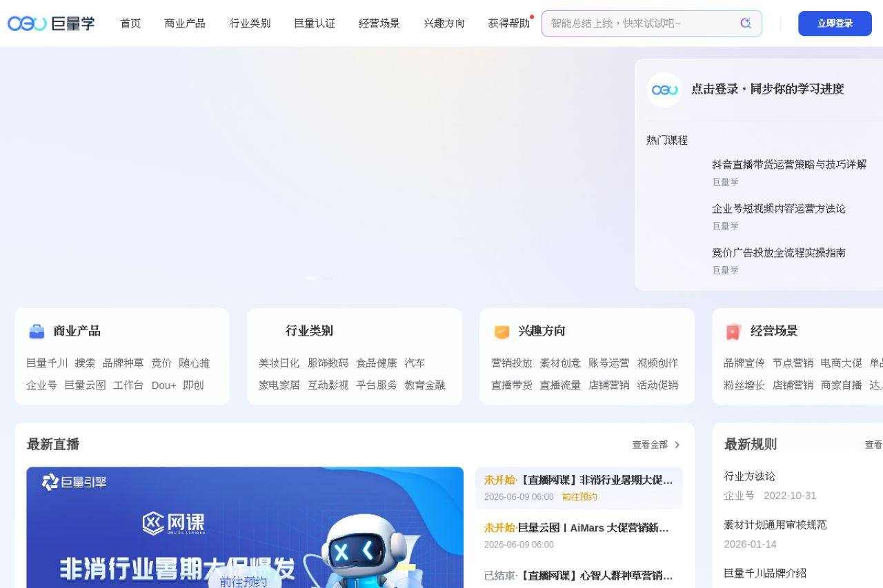Select 食品健康 under 行业类别

tap(377, 363)
